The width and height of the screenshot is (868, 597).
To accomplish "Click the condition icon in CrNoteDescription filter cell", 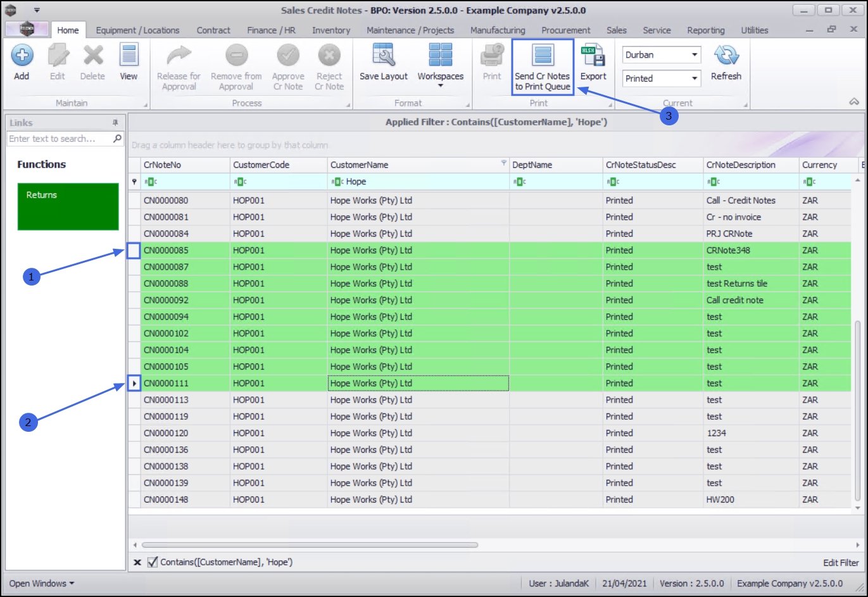I will tap(714, 182).
